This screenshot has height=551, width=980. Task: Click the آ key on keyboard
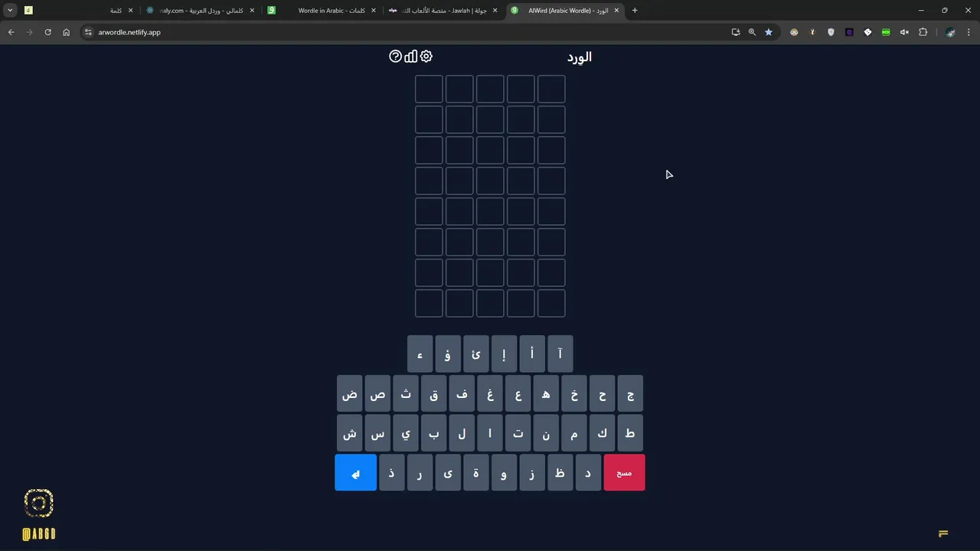(x=560, y=354)
